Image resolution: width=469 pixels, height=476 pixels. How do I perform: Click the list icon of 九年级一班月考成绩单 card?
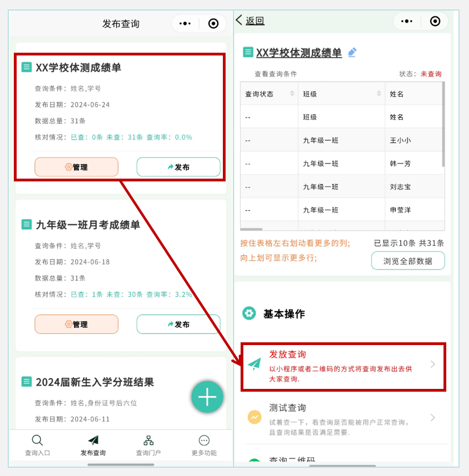27,224
